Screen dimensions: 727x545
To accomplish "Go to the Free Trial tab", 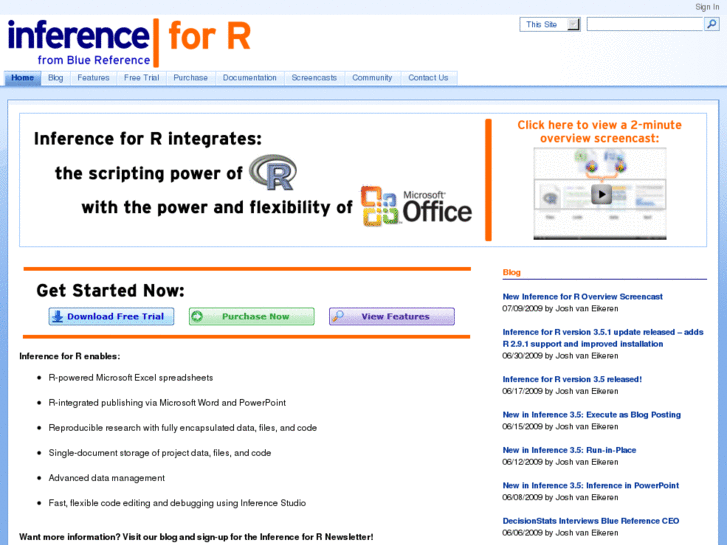I will [141, 78].
